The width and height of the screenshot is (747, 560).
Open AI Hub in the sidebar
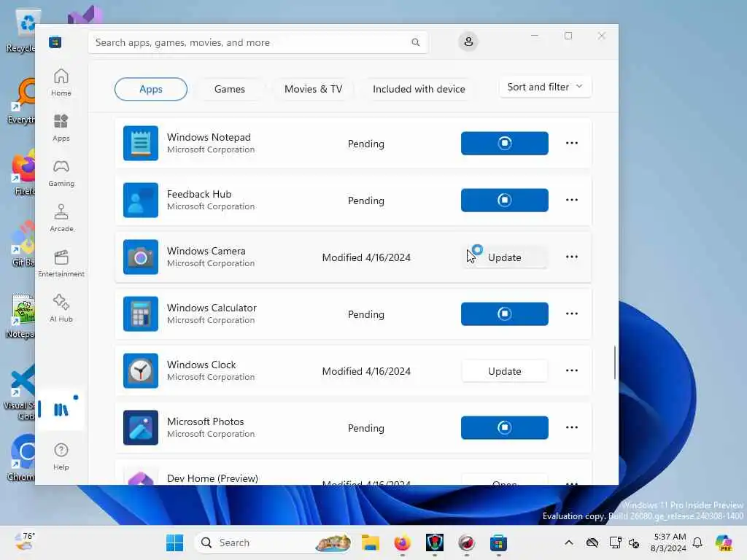click(61, 308)
